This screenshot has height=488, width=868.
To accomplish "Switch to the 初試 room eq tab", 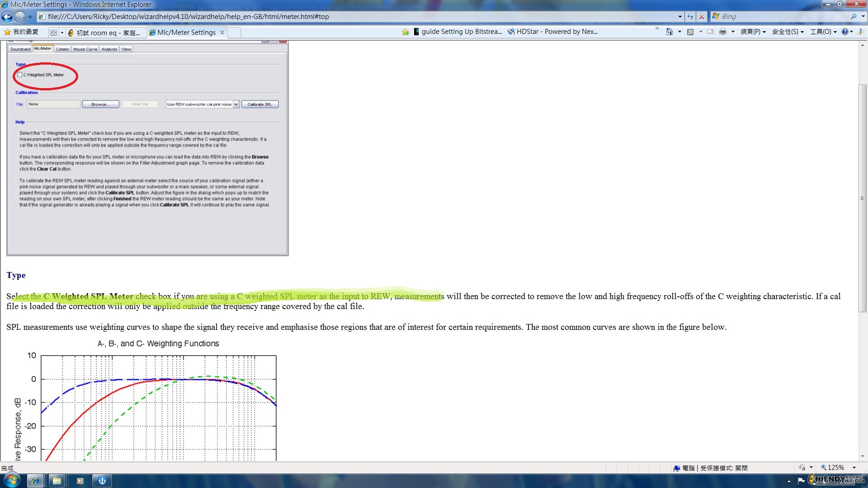I will [x=106, y=33].
